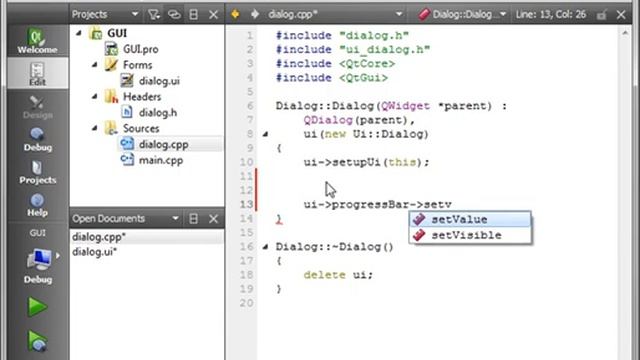This screenshot has height=360, width=640.
Task: Open the dialog.cpp file selector dropdown
Action: click(335, 15)
